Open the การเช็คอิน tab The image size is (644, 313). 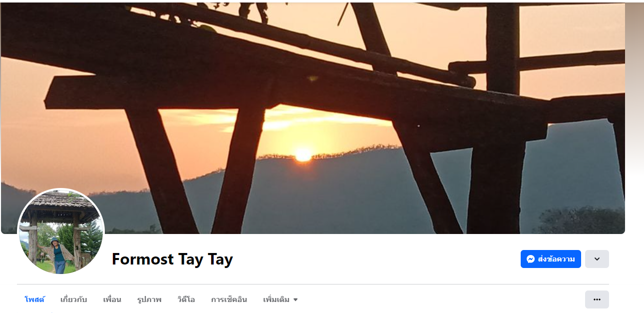pos(229,299)
